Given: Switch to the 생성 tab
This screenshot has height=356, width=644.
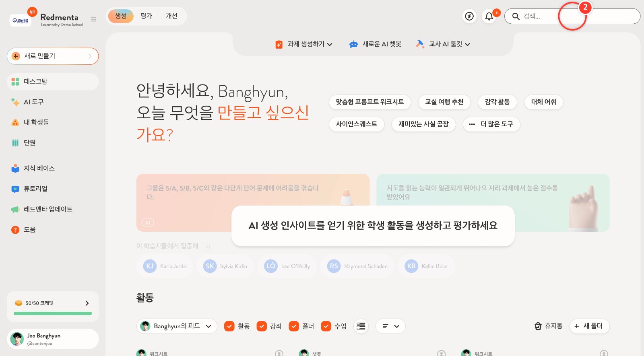Looking at the screenshot, I should (x=121, y=16).
